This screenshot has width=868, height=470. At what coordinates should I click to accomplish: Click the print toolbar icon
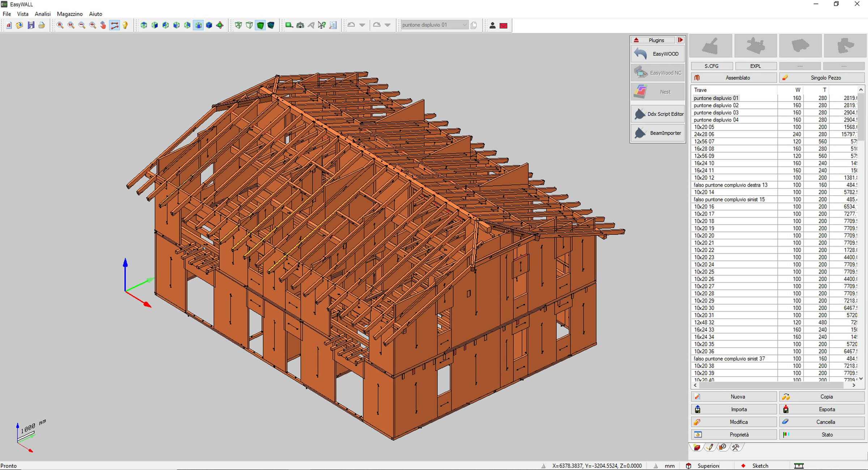point(42,25)
